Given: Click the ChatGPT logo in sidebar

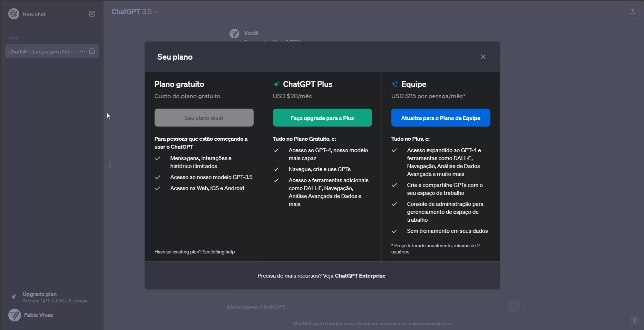Looking at the screenshot, I should [x=14, y=14].
